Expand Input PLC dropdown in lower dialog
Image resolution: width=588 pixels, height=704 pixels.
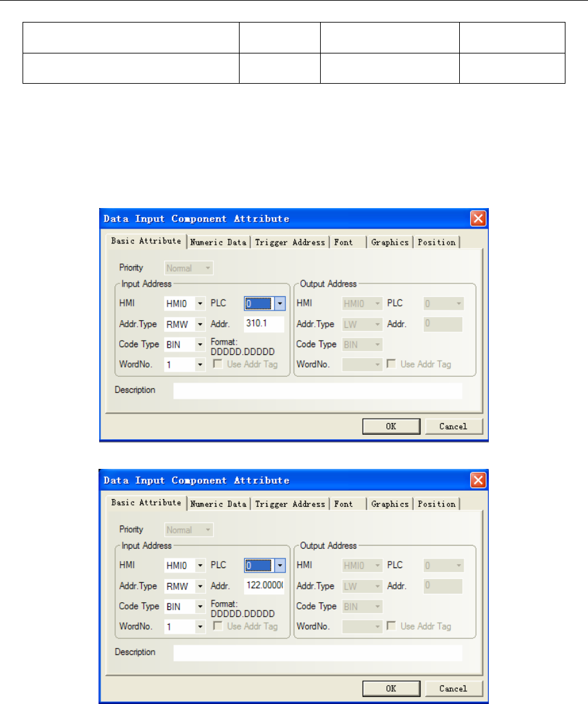(x=280, y=566)
